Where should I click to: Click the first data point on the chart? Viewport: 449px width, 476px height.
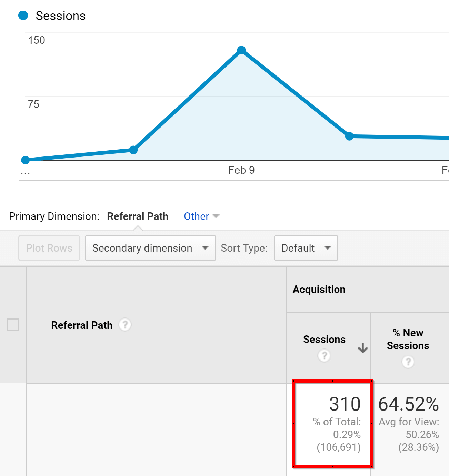26,160
